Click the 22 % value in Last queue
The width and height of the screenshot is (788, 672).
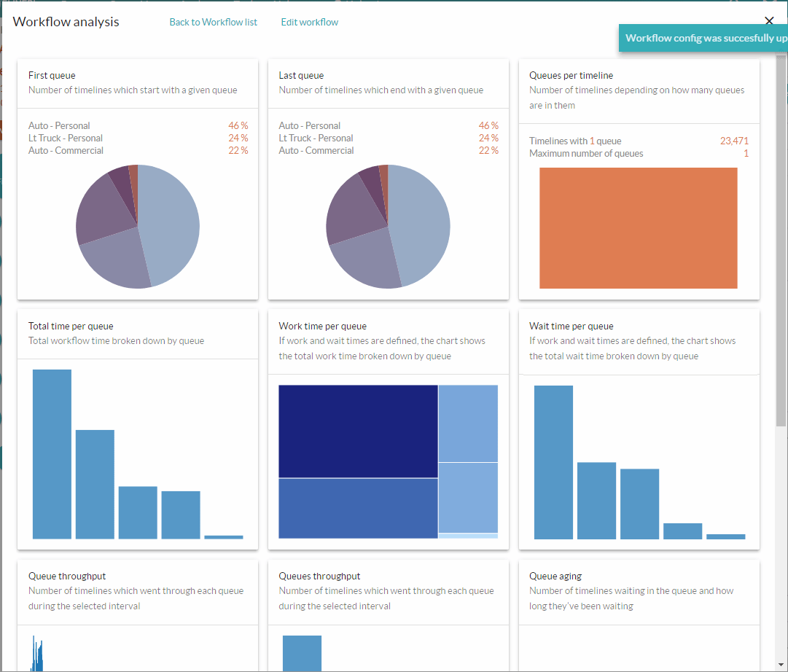pos(488,150)
